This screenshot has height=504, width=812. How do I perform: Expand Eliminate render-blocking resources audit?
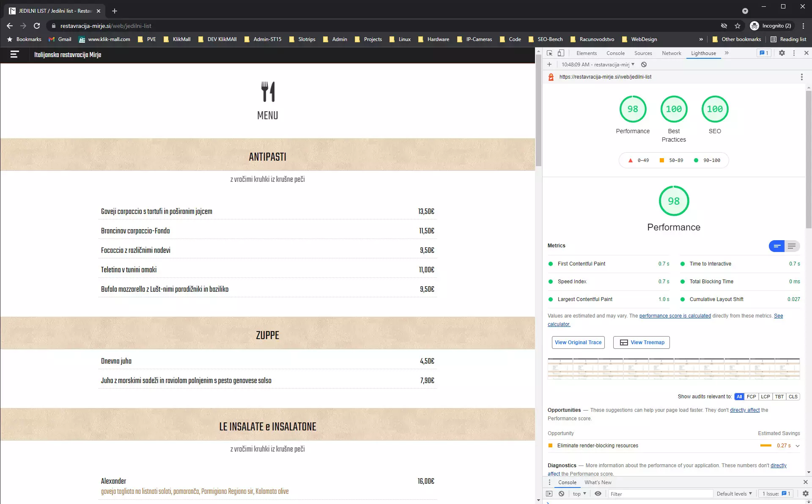pos(797,446)
